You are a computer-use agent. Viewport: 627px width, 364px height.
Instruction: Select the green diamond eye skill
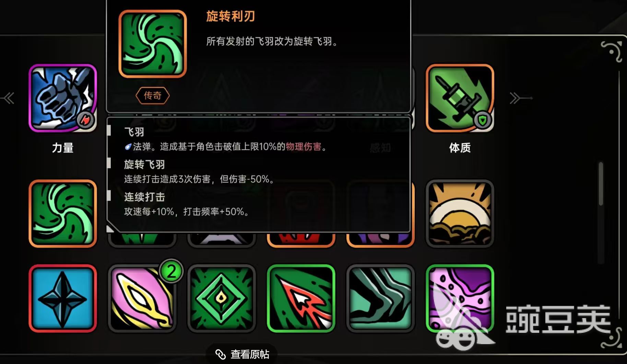pos(222,298)
